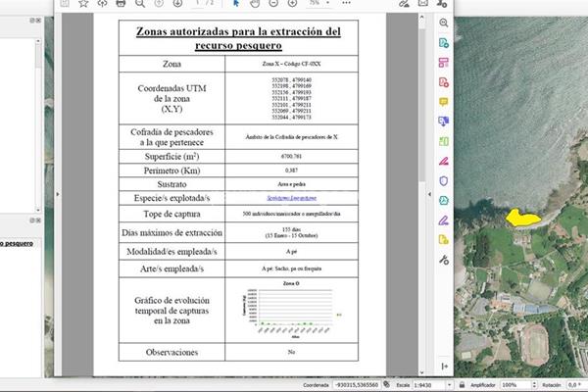Viewport: 588px width, 392px height.
Task: Click the PDF scrollbar down arrow
Action: coord(421,372)
